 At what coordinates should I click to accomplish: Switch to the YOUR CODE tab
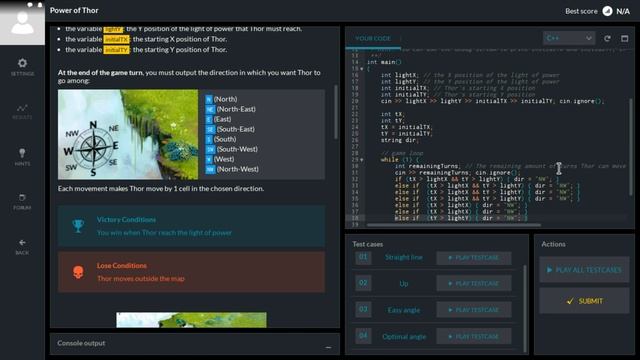pyautogui.click(x=373, y=38)
